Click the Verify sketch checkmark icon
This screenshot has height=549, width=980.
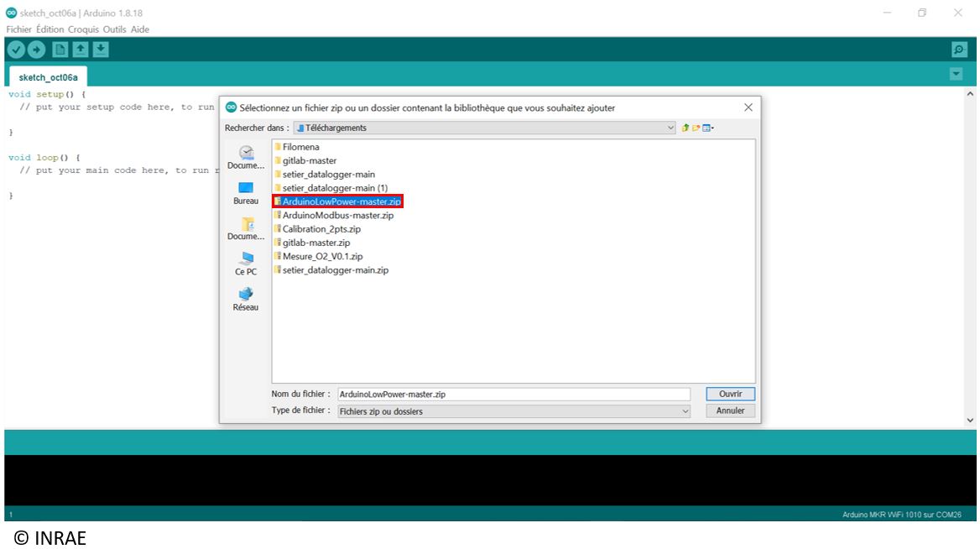point(16,50)
